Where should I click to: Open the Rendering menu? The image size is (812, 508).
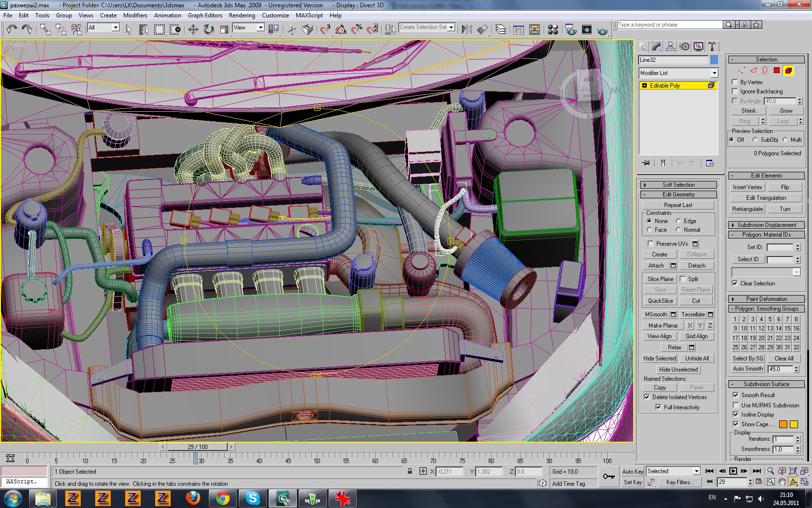pos(242,15)
